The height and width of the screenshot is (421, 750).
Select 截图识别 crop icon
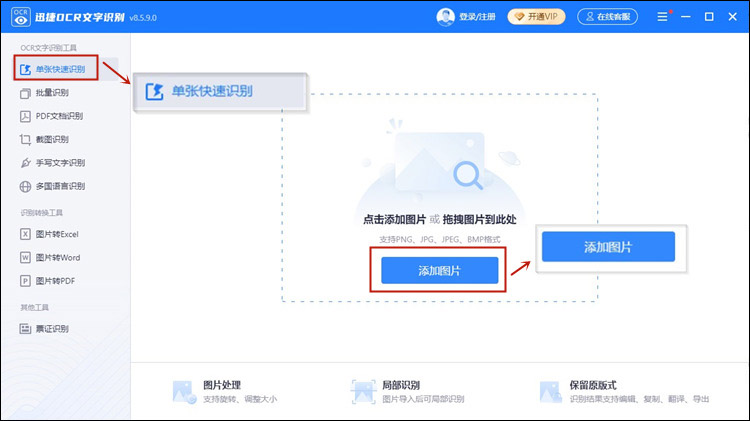point(25,140)
